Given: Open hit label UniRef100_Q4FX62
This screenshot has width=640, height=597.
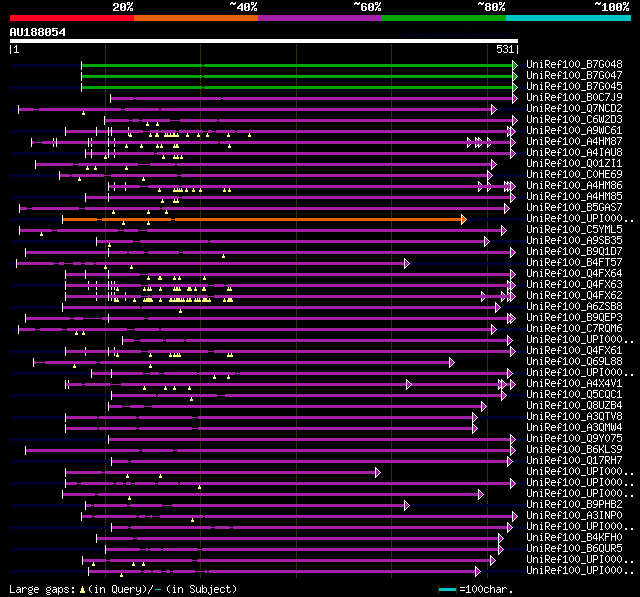Looking at the screenshot, I should 574,296.
